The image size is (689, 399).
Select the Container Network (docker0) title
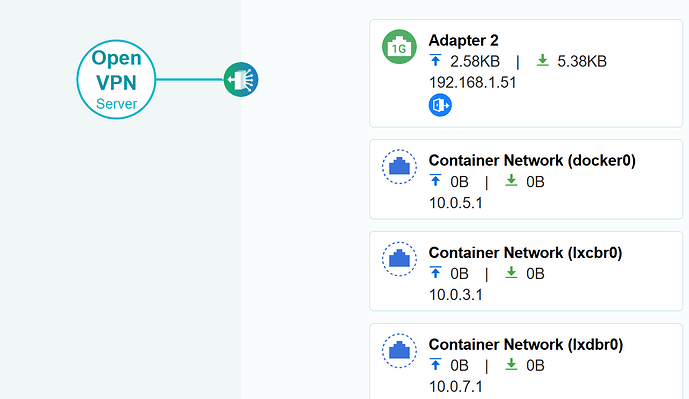pyautogui.click(x=532, y=161)
